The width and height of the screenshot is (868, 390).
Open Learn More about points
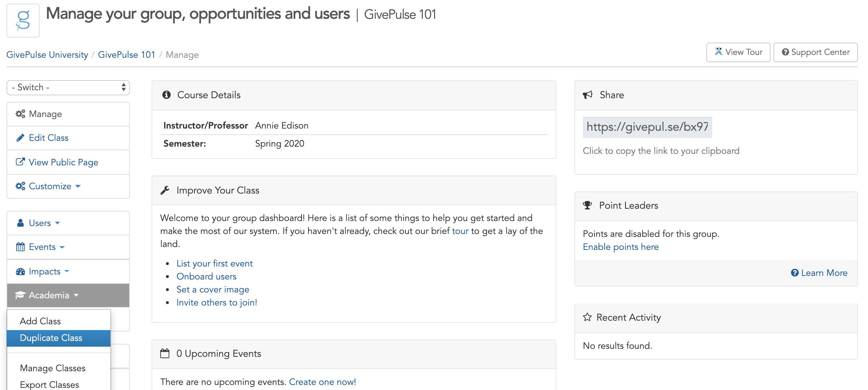[819, 273]
